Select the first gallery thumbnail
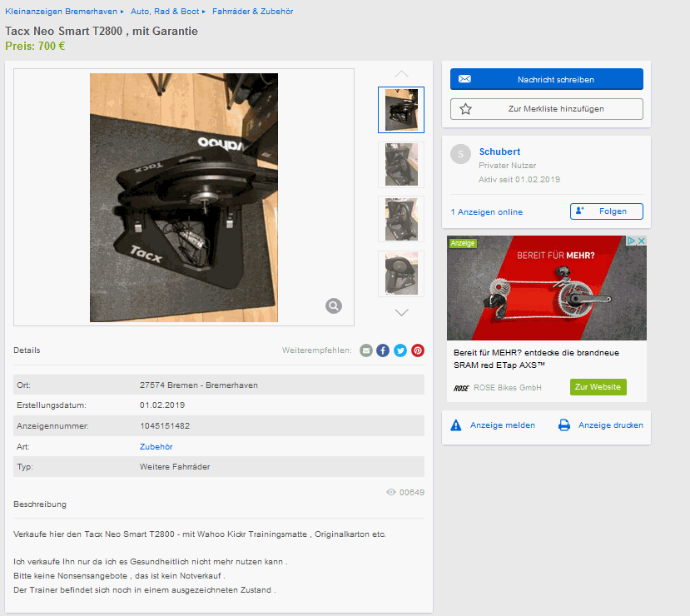The height and width of the screenshot is (616, 690). pyautogui.click(x=401, y=110)
